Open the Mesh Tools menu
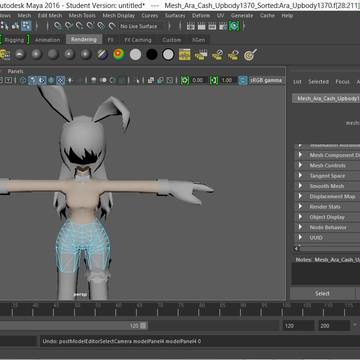This screenshot has height=360, width=360. 82,16
